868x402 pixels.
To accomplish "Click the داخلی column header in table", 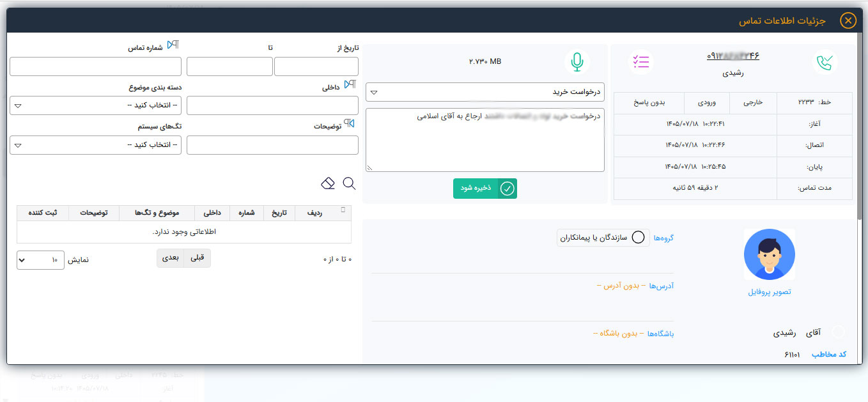I will [x=212, y=213].
